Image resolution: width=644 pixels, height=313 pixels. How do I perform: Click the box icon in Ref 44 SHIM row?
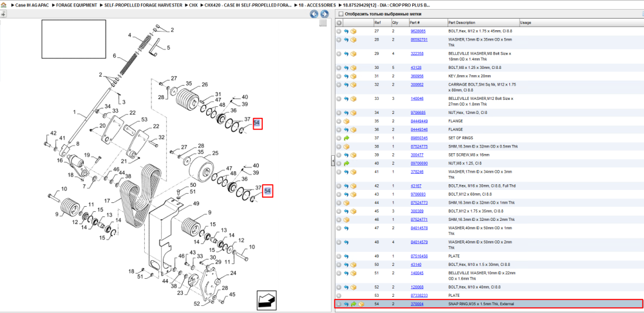click(x=346, y=203)
